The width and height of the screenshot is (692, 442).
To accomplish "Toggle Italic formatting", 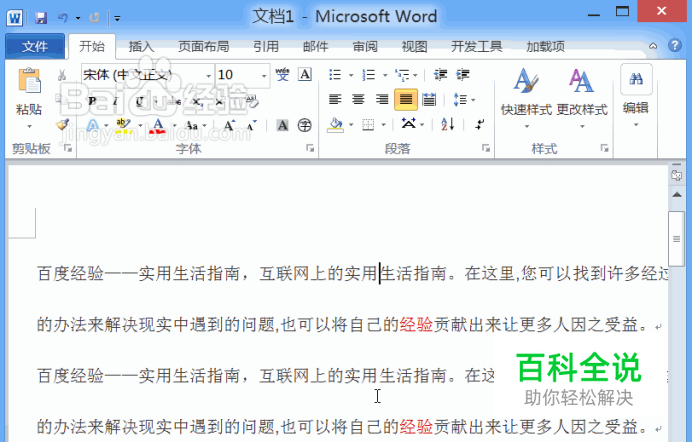I will pyautogui.click(x=116, y=101).
